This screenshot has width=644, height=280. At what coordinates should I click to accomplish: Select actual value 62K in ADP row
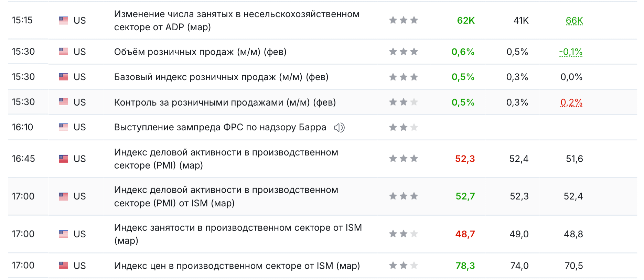tap(466, 21)
